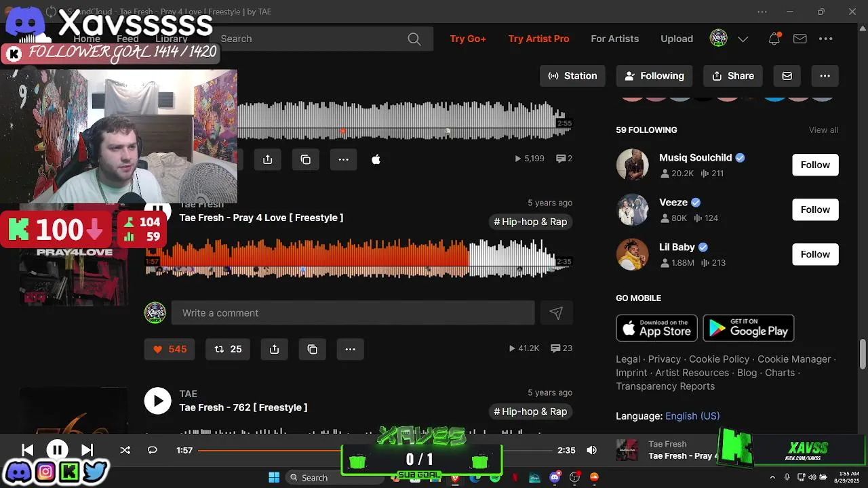Viewport: 868px width, 488px height.
Task: Open the Charts footer link
Action: click(x=780, y=373)
